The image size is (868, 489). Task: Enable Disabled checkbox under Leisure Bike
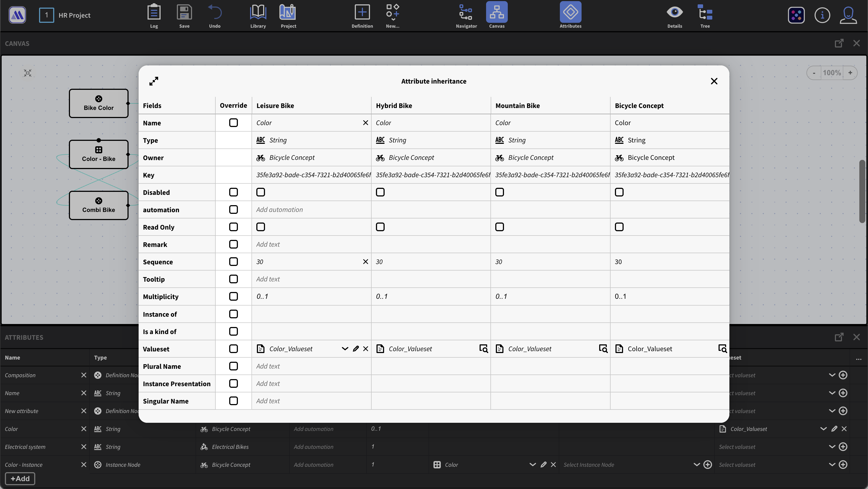(x=260, y=192)
